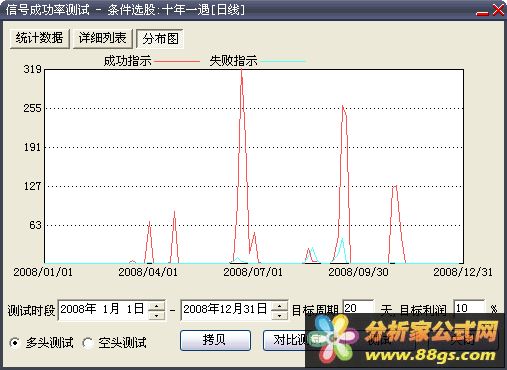Click the red 成功指示 legend line

[x=177, y=61]
